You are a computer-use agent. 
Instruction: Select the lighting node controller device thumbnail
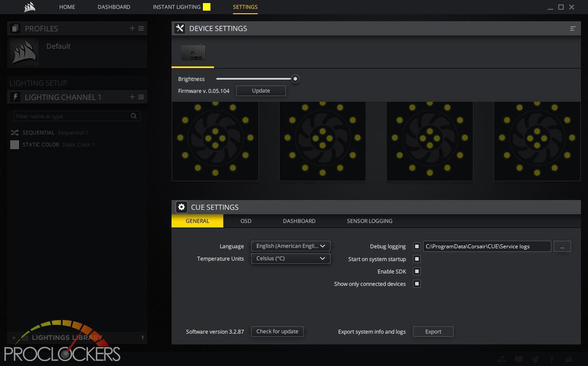193,53
